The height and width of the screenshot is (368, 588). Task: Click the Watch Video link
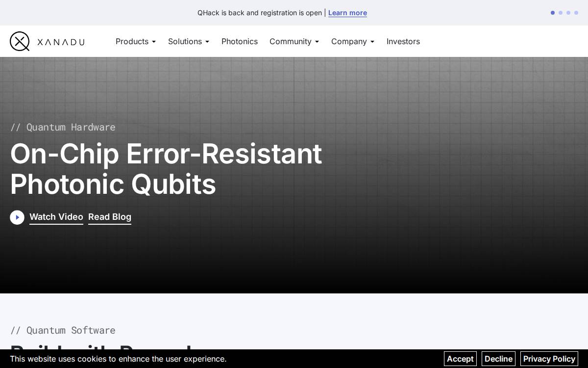pyautogui.click(x=56, y=217)
